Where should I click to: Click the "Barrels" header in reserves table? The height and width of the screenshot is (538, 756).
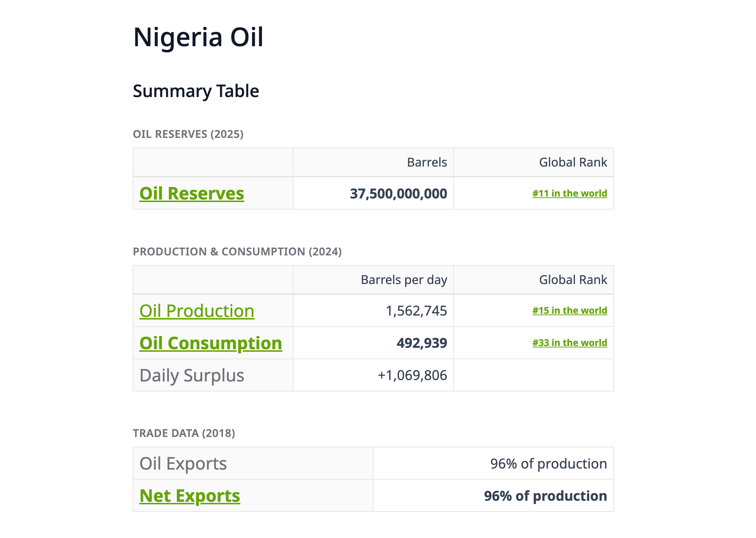click(427, 163)
